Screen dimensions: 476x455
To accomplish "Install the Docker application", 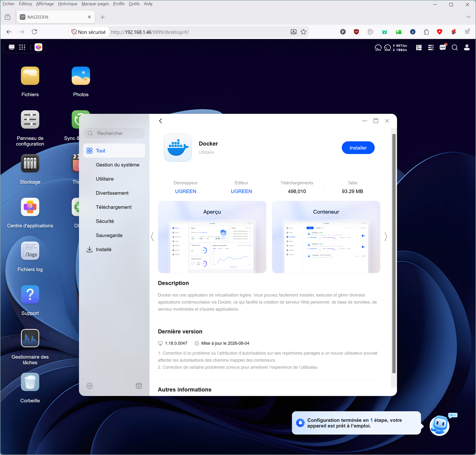I will click(x=358, y=148).
